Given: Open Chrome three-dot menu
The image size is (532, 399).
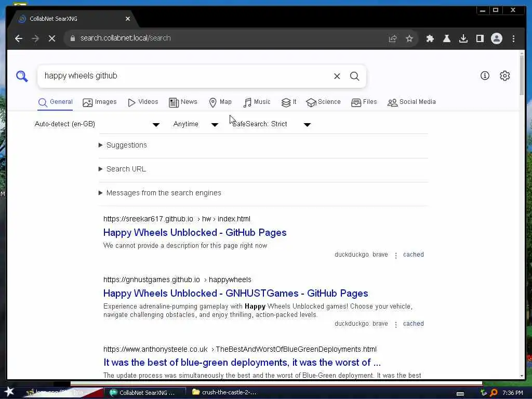Looking at the screenshot, I should click(513, 38).
